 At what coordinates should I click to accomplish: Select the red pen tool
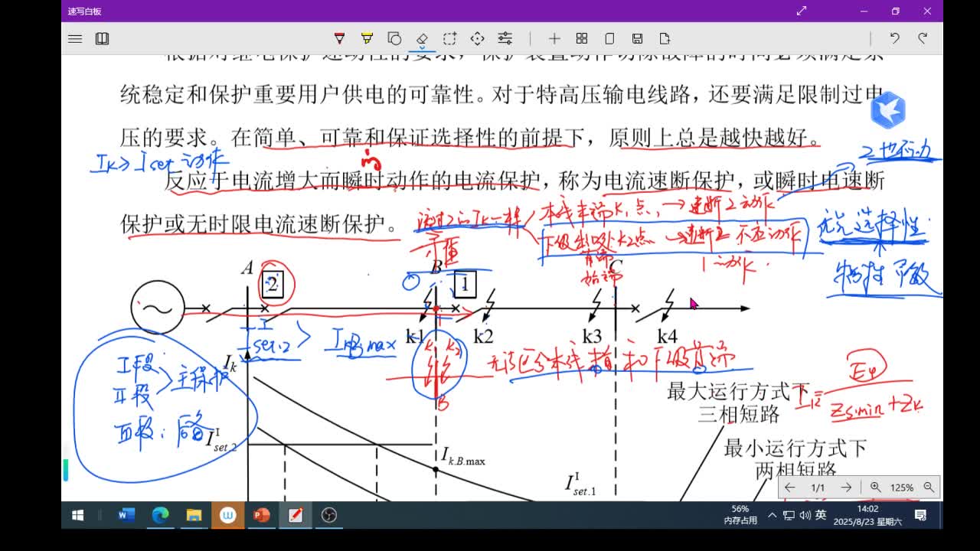[339, 38]
